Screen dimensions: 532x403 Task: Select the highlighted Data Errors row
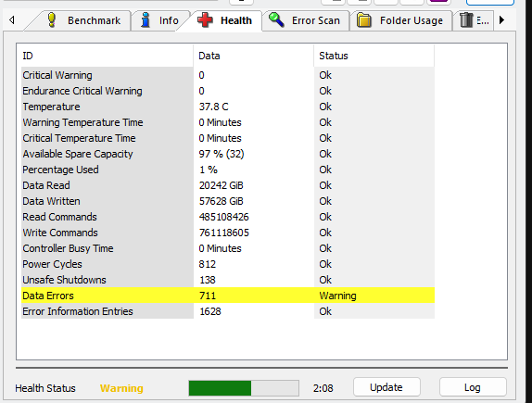[228, 296]
